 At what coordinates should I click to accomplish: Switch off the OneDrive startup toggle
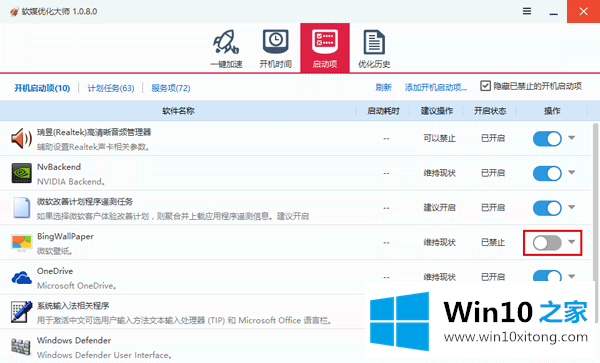click(547, 276)
